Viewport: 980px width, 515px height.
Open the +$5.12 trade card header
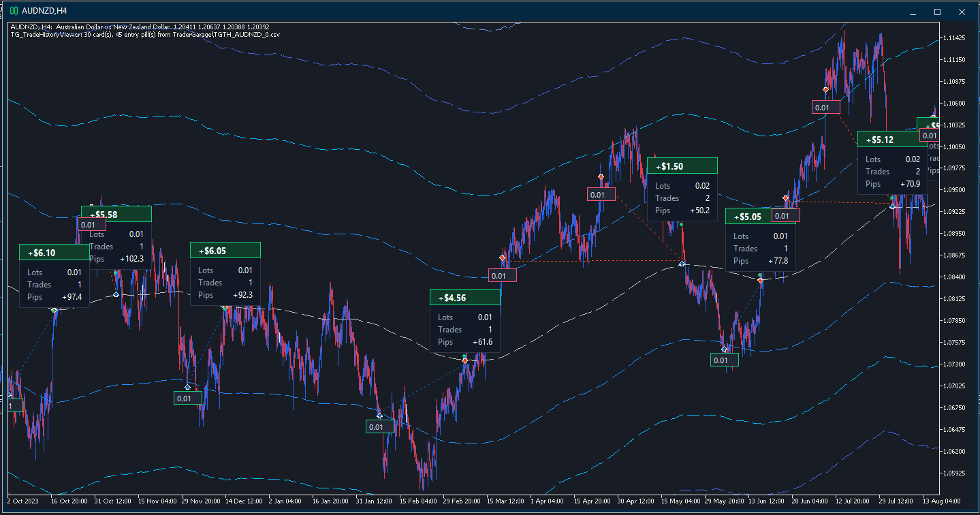(x=892, y=140)
